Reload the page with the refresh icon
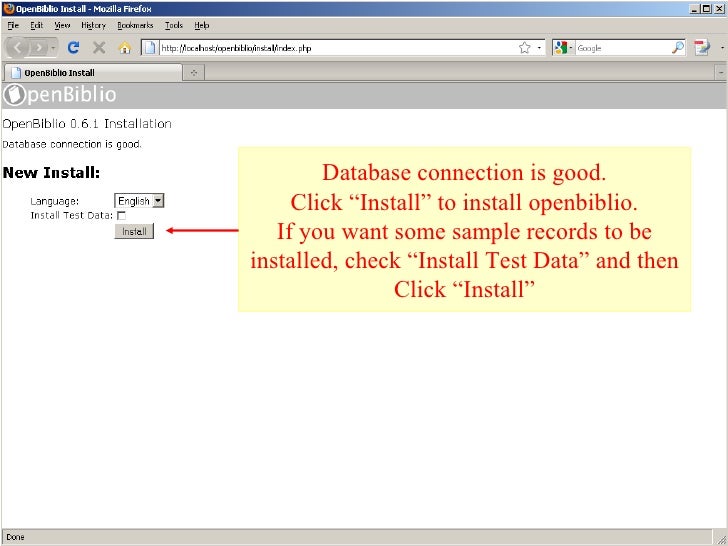728x546 pixels. 73,47
